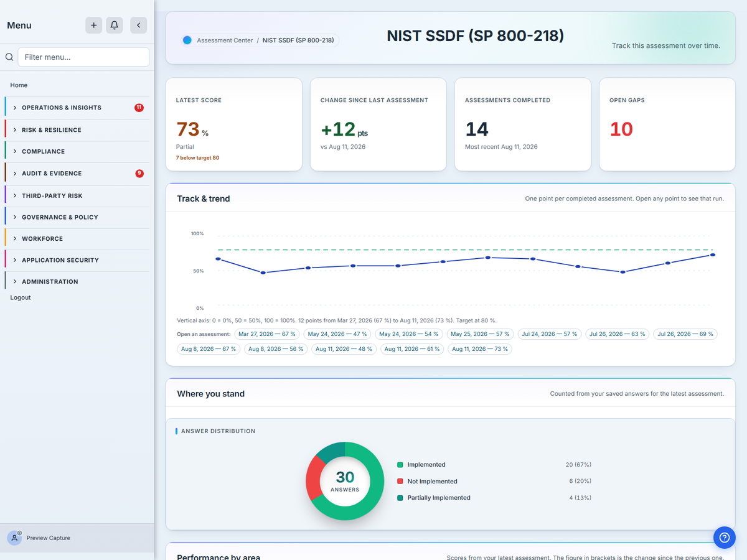Open the May 25, 2026 — 57 % assessment
747x560 pixels.
(480, 334)
